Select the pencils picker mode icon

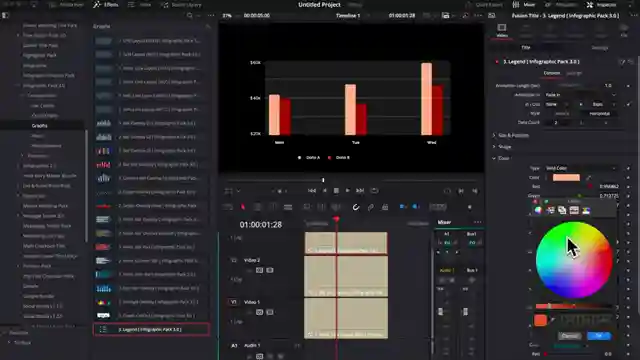click(586, 210)
